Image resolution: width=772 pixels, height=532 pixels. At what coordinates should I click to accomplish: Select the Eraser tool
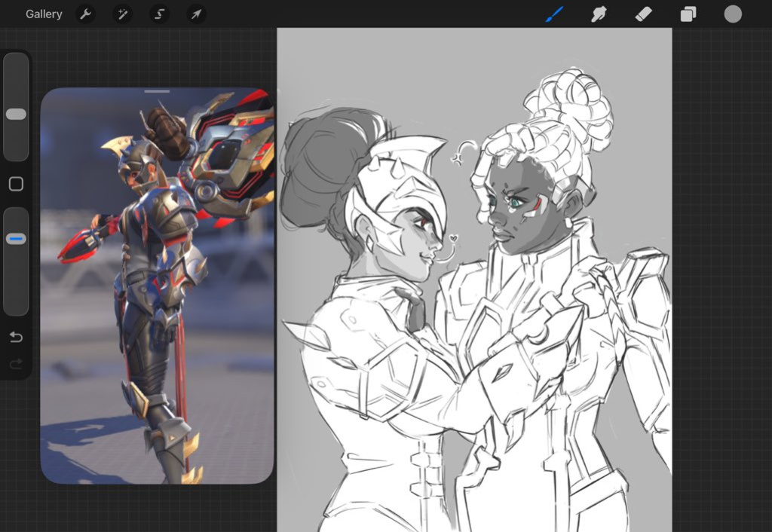coord(644,14)
